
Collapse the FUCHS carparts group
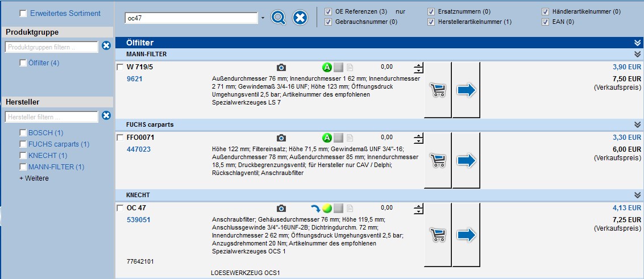point(637,125)
